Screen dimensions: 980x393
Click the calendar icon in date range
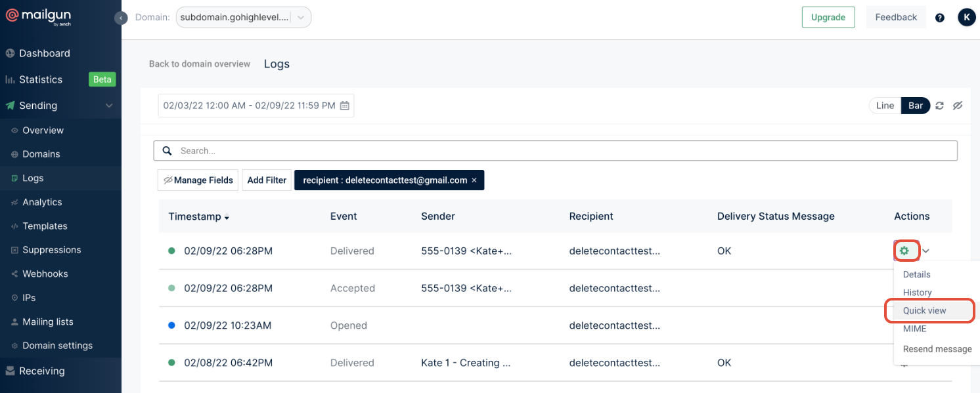coord(344,106)
